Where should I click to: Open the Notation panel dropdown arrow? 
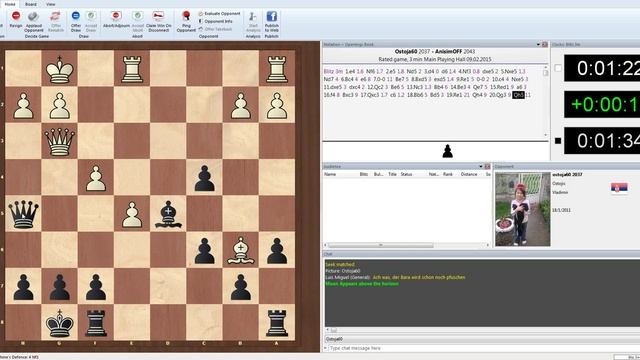(538, 44)
